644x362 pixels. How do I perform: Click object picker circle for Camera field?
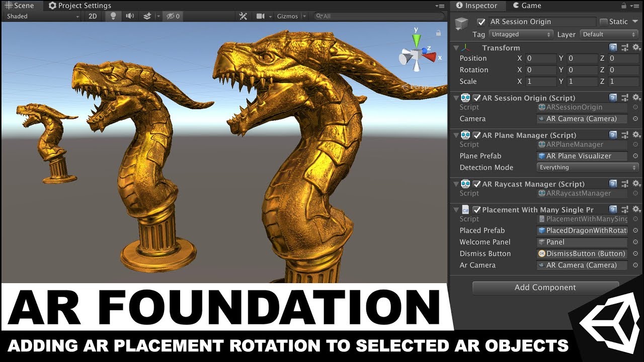click(x=635, y=119)
